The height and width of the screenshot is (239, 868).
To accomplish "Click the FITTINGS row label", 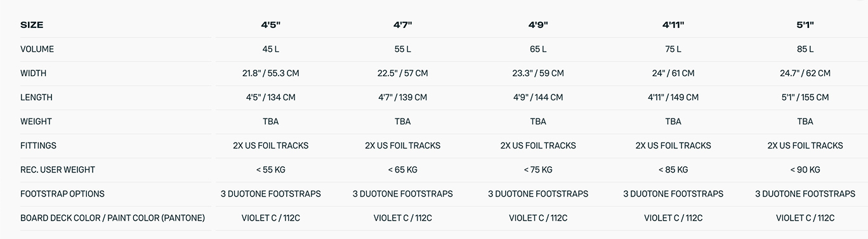I will click(38, 145).
